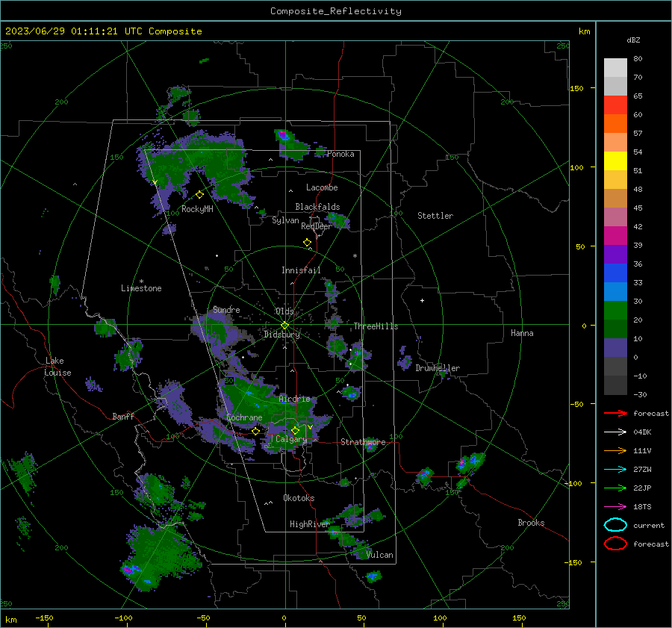Click the asterisk marker above Limestone label
This screenshot has height=628, width=672.
point(141,282)
